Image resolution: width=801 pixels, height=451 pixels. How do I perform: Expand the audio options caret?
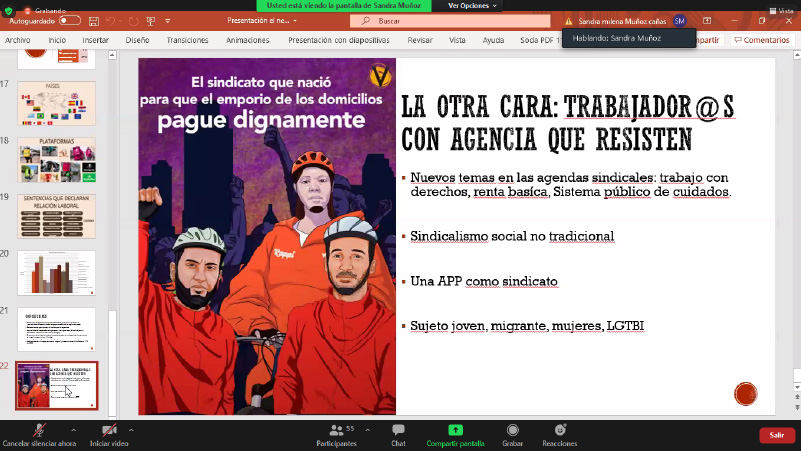(73, 430)
